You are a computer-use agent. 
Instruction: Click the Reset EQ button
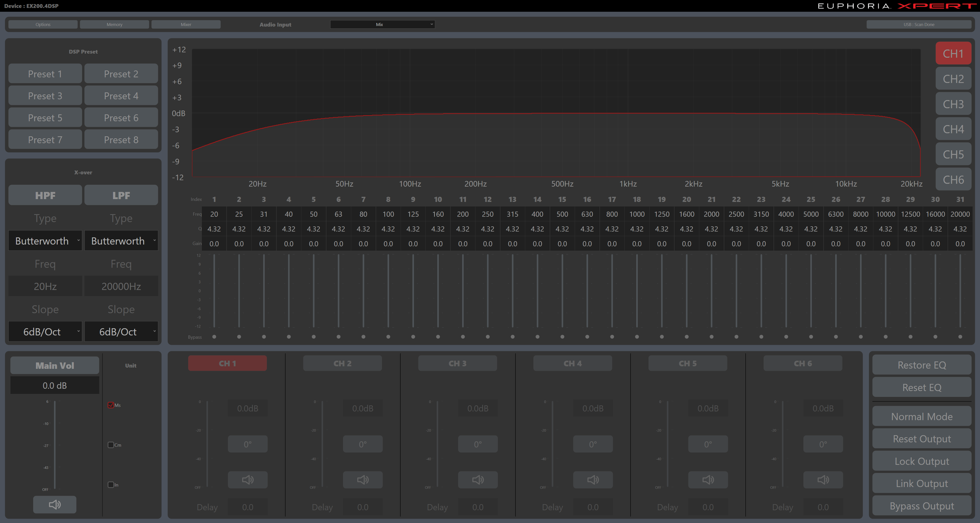pos(921,387)
